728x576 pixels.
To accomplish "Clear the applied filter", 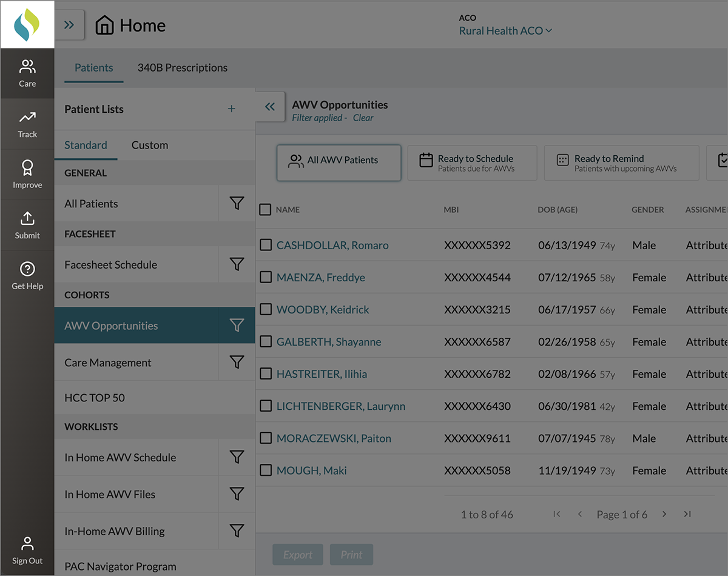I will tap(363, 118).
